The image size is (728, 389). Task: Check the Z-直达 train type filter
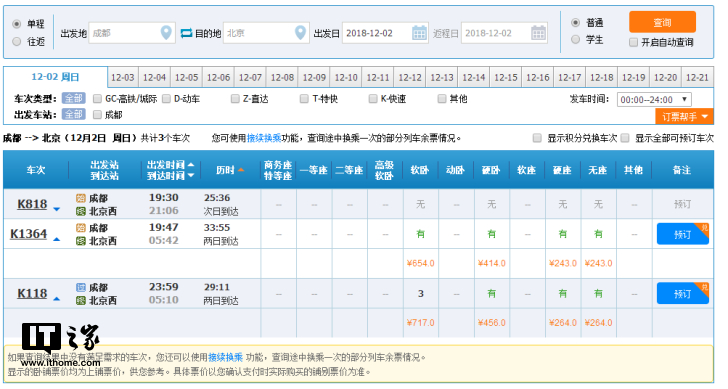click(235, 98)
